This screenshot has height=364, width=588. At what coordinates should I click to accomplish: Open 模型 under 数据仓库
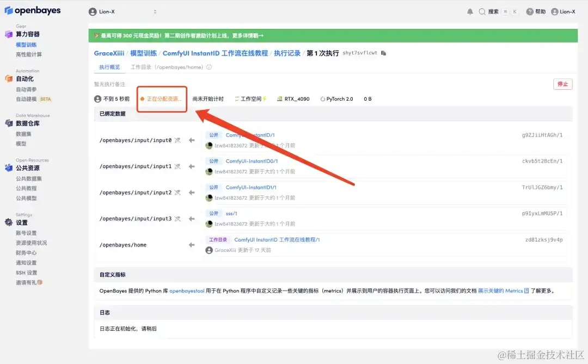(21, 144)
